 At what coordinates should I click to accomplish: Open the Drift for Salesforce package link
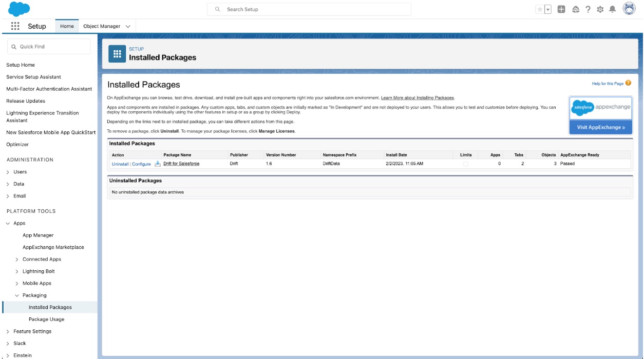click(x=181, y=164)
